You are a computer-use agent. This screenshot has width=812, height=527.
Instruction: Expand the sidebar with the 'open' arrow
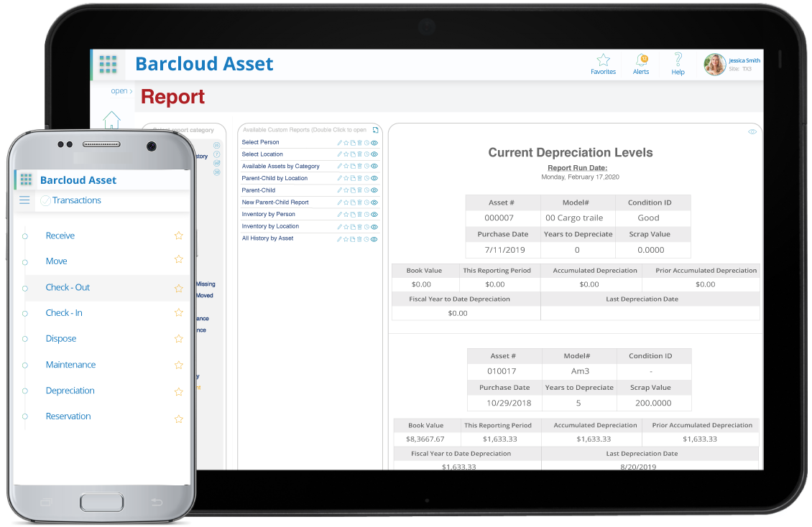(121, 91)
